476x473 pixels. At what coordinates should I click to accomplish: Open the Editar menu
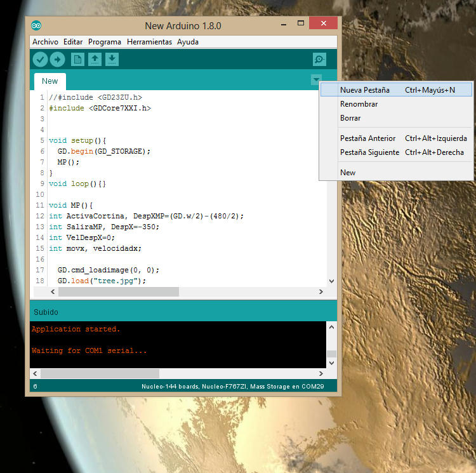[73, 42]
